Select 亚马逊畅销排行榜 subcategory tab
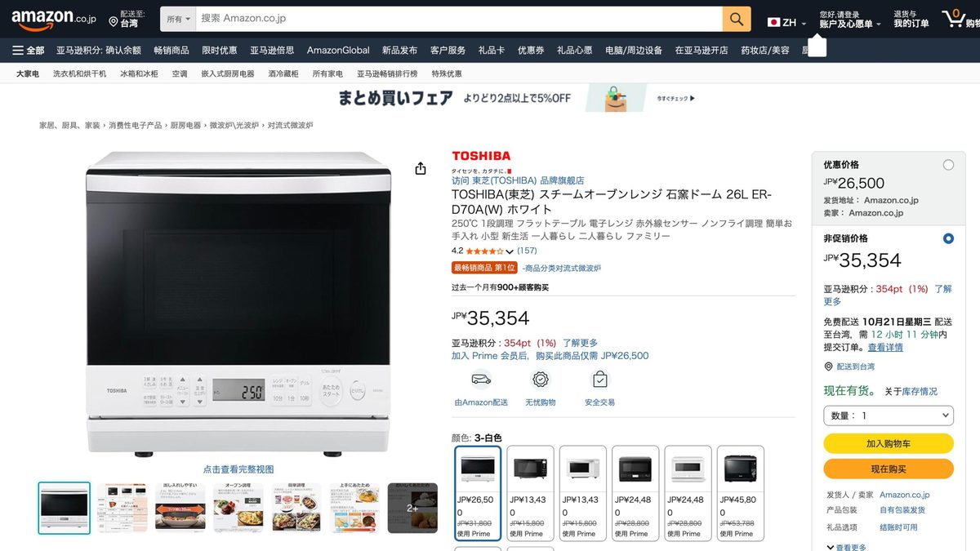980x551 pixels. pyautogui.click(x=387, y=73)
